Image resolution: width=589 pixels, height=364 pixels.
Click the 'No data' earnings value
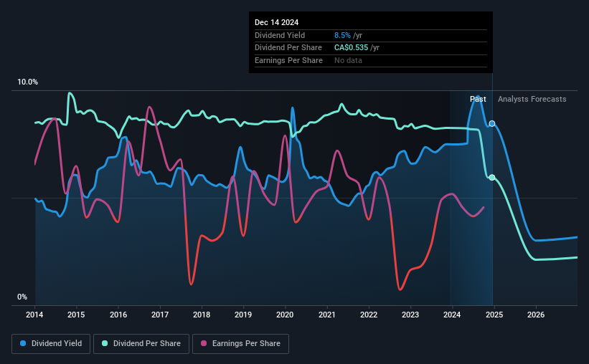[348, 60]
